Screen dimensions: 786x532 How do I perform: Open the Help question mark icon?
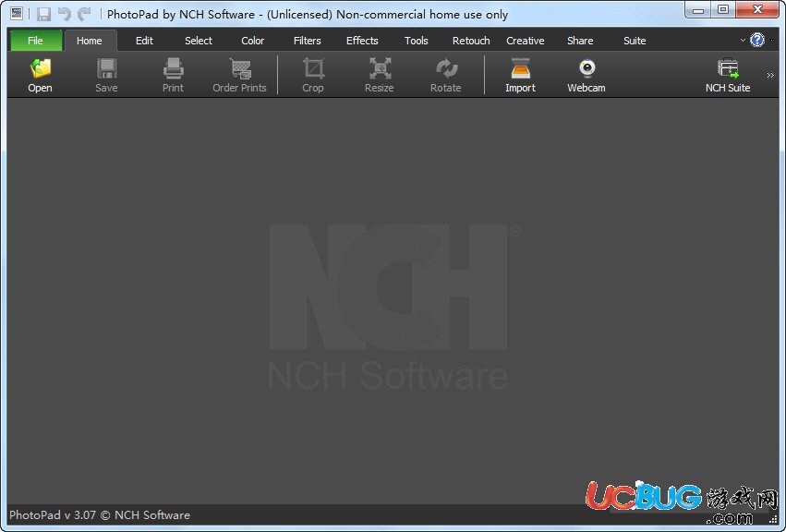(757, 40)
